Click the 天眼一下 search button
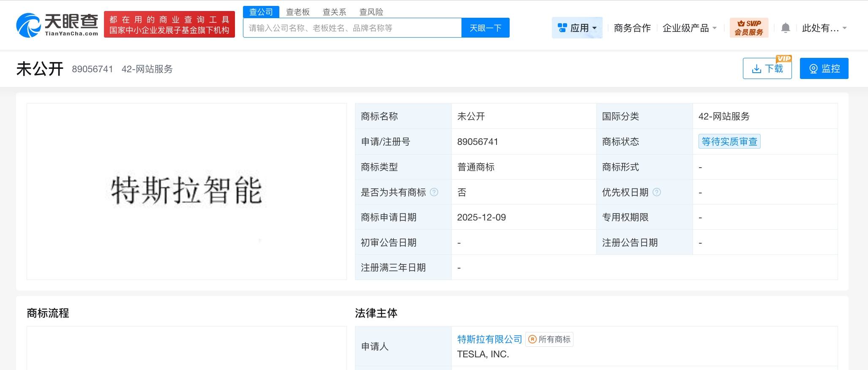Screen dimensions: 868x370 (x=486, y=28)
